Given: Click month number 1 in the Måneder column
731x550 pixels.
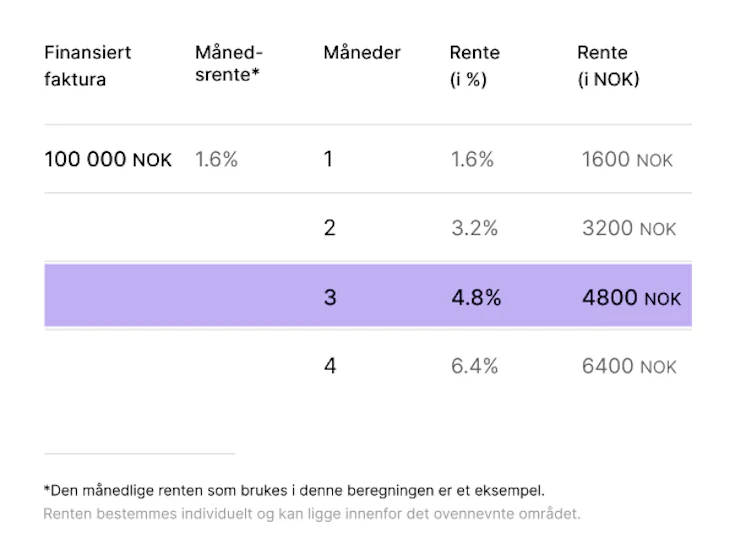Looking at the screenshot, I should click(328, 159).
